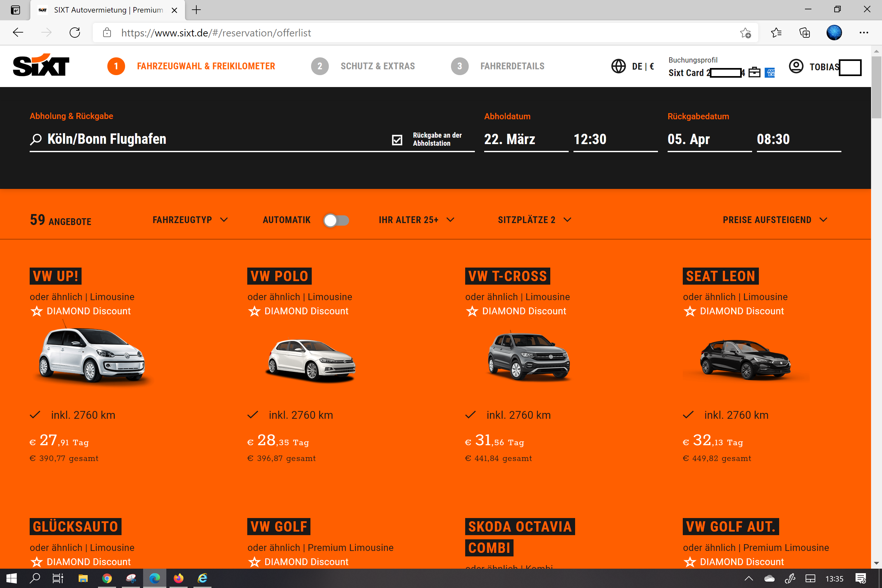Go to Fahrerdetails step

[x=498, y=66]
